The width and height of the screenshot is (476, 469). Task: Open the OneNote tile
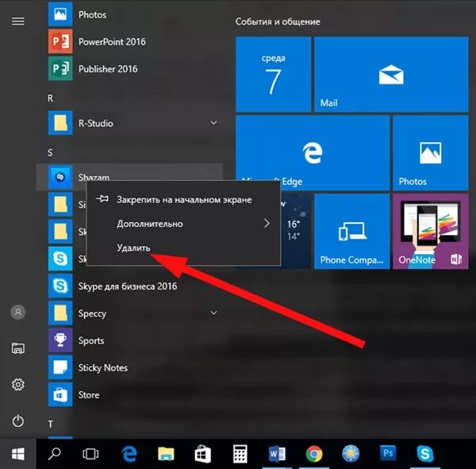431,232
